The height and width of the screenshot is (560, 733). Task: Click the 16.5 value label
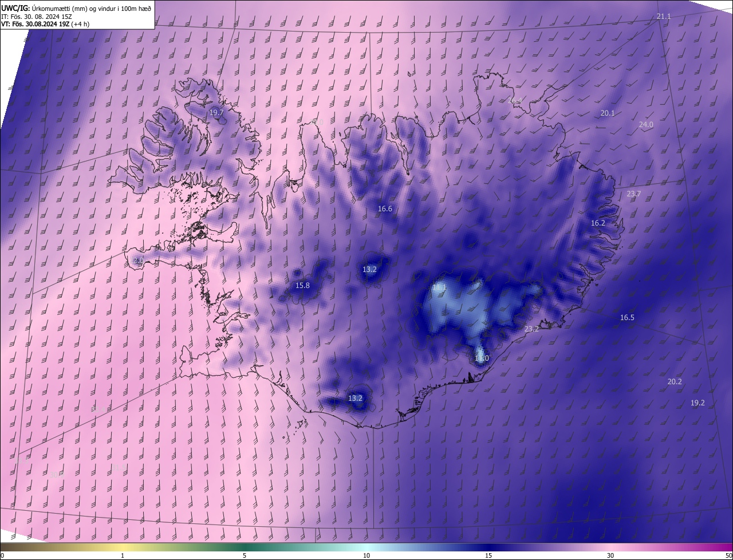click(x=627, y=318)
